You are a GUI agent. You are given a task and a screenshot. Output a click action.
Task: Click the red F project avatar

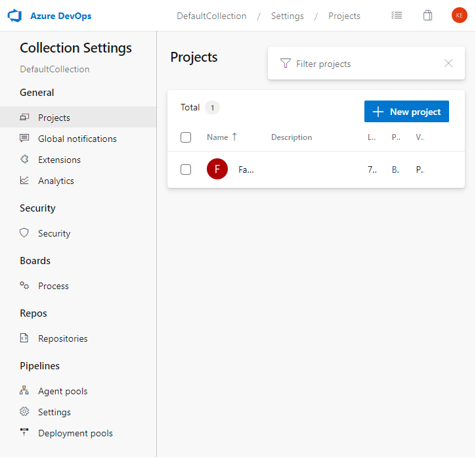tap(217, 170)
